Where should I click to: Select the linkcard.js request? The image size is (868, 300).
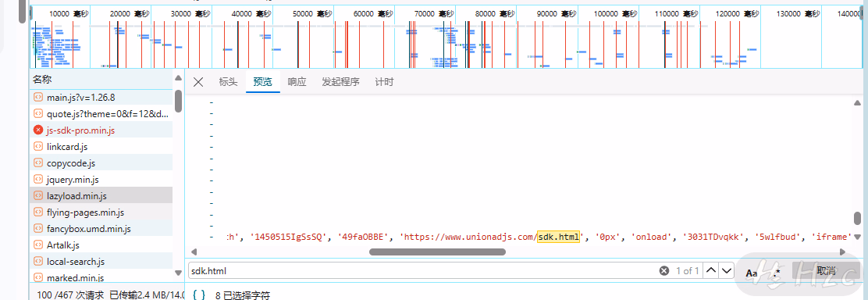[101, 146]
